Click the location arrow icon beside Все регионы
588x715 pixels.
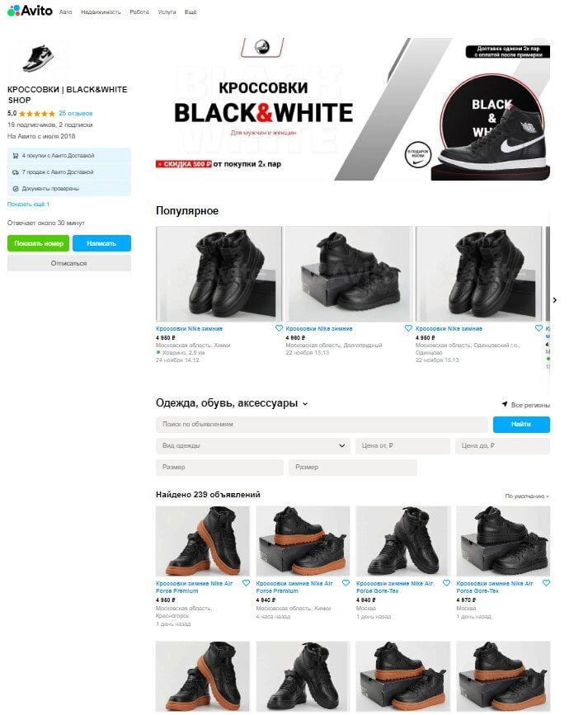coord(505,404)
